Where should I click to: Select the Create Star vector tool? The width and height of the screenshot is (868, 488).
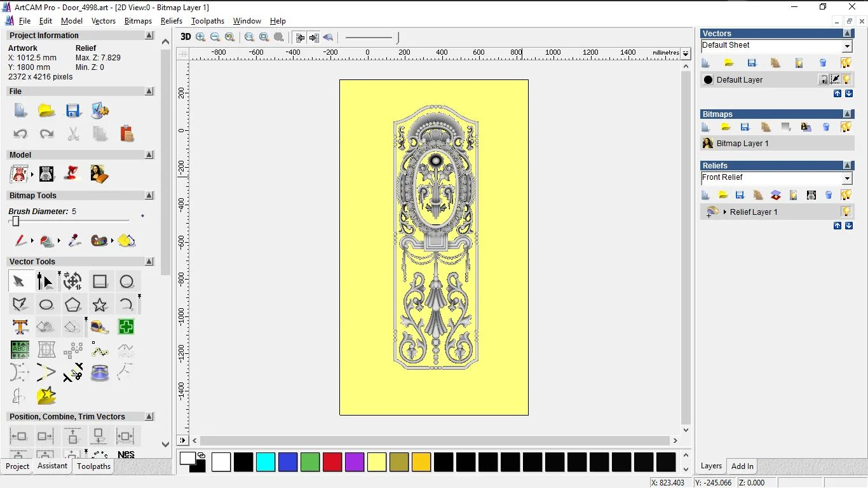[x=100, y=305]
